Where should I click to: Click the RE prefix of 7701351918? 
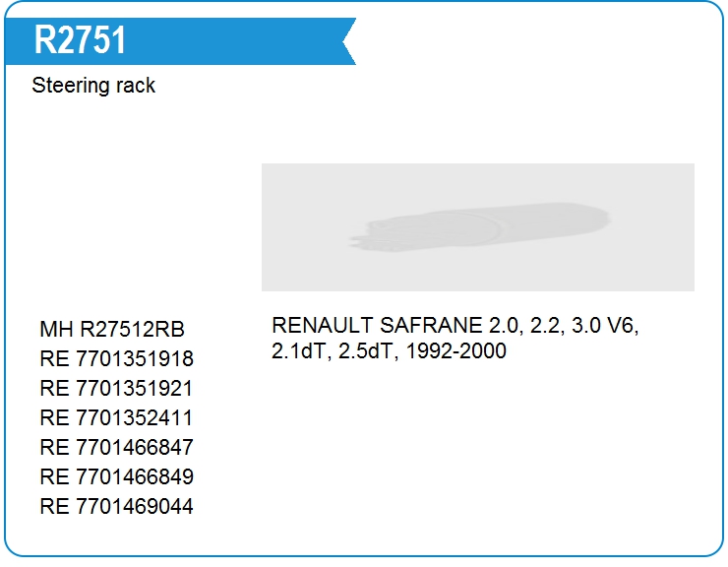tap(54, 358)
